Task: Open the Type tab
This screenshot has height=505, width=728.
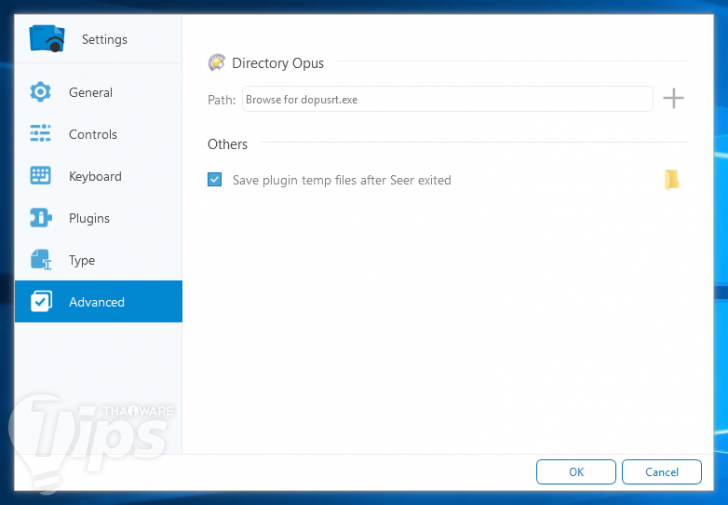Action: (98, 260)
